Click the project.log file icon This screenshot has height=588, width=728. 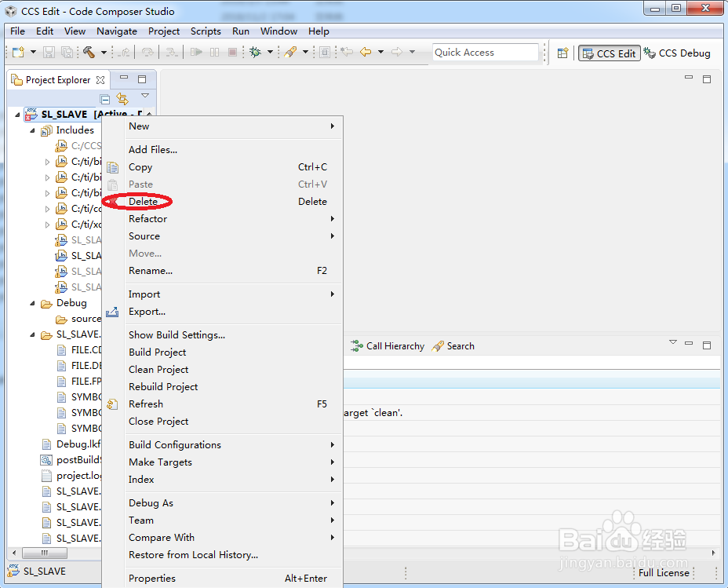pyautogui.click(x=46, y=476)
